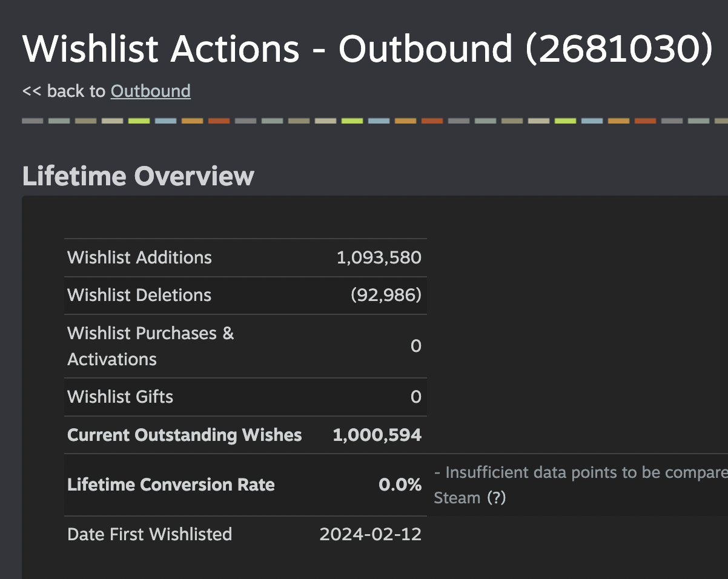This screenshot has height=579, width=728.
Task: Click the Purchases & Activations zero value
Action: (x=415, y=346)
